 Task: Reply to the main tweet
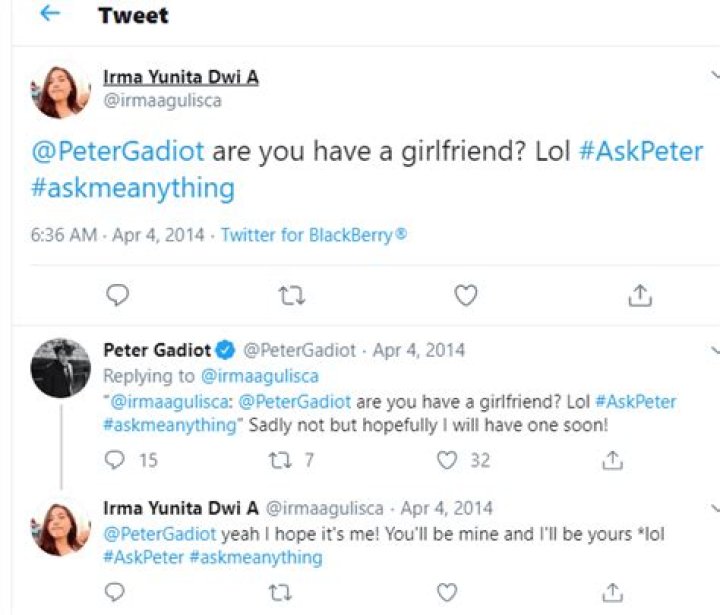click(x=117, y=295)
